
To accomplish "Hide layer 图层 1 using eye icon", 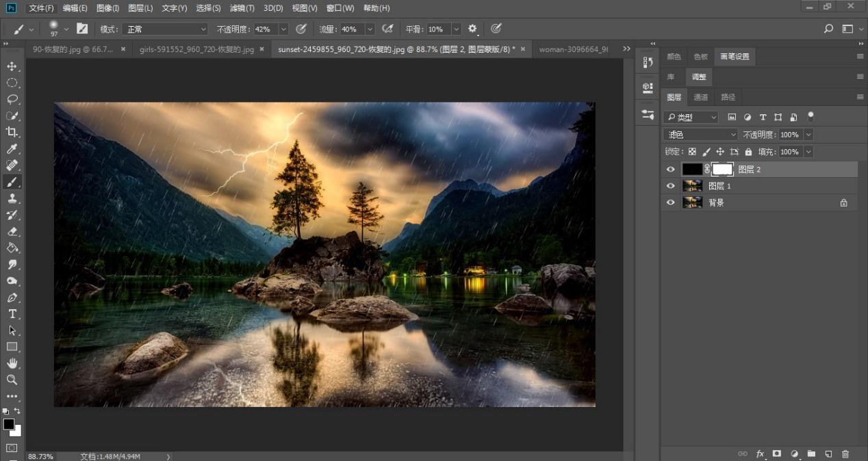I will click(x=671, y=186).
